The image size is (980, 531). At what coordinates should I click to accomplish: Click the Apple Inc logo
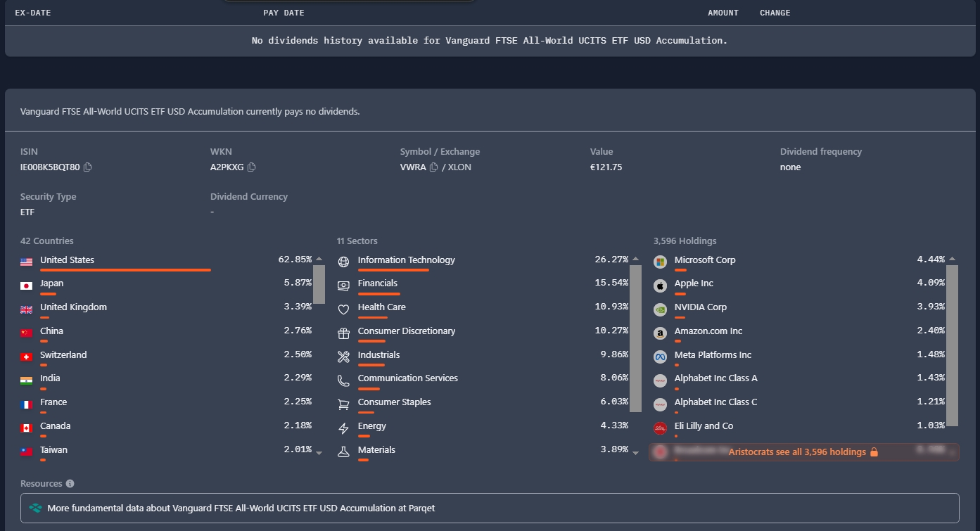point(660,286)
